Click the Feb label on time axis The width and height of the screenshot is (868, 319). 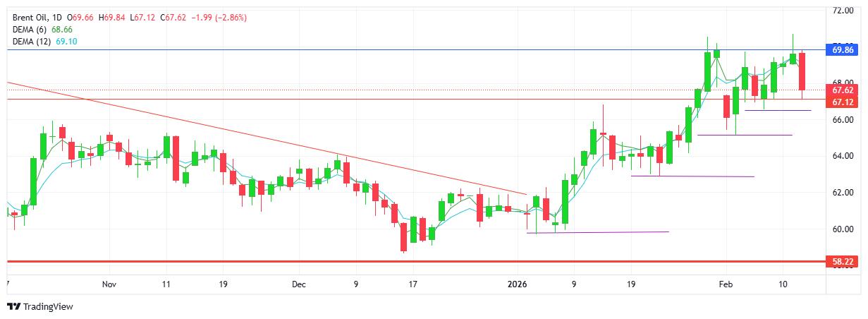726,284
